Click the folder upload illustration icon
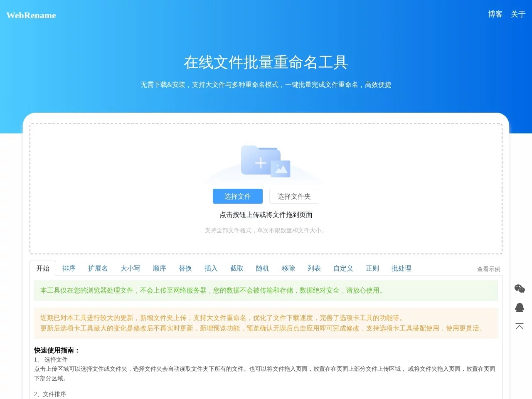Screen dimensions: 532x399 pos(266,161)
